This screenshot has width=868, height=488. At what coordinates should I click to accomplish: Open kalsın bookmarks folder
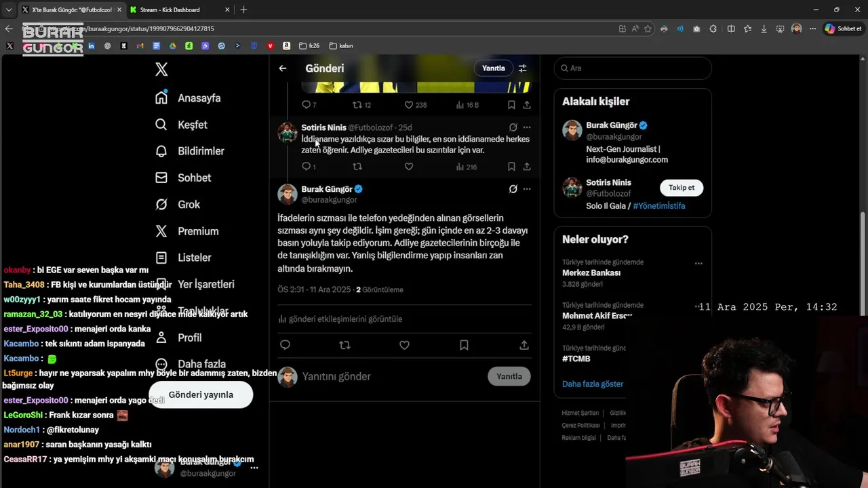[341, 45]
